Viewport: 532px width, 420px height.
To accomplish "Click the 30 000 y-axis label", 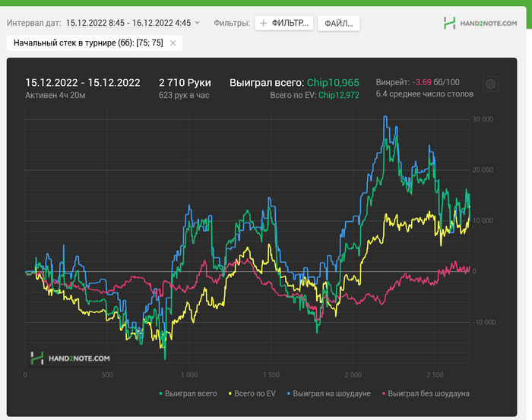I will pos(483,119).
